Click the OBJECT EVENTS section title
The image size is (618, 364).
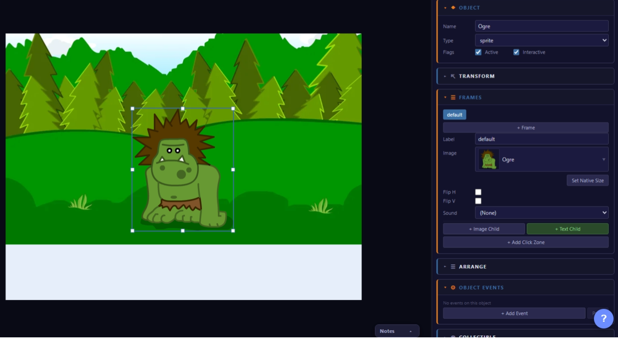[x=481, y=287]
